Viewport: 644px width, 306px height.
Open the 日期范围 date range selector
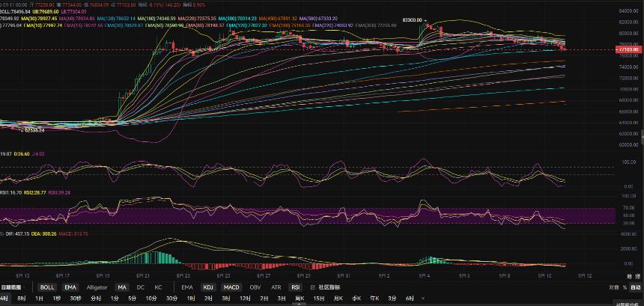click(13, 287)
